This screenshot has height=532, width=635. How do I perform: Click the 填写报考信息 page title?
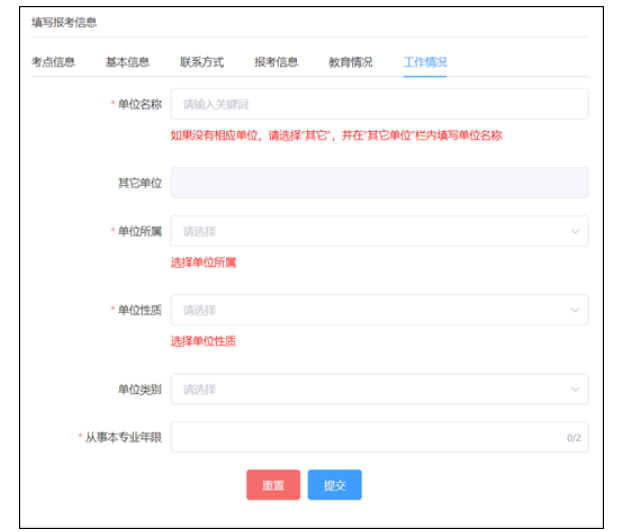[x=64, y=21]
